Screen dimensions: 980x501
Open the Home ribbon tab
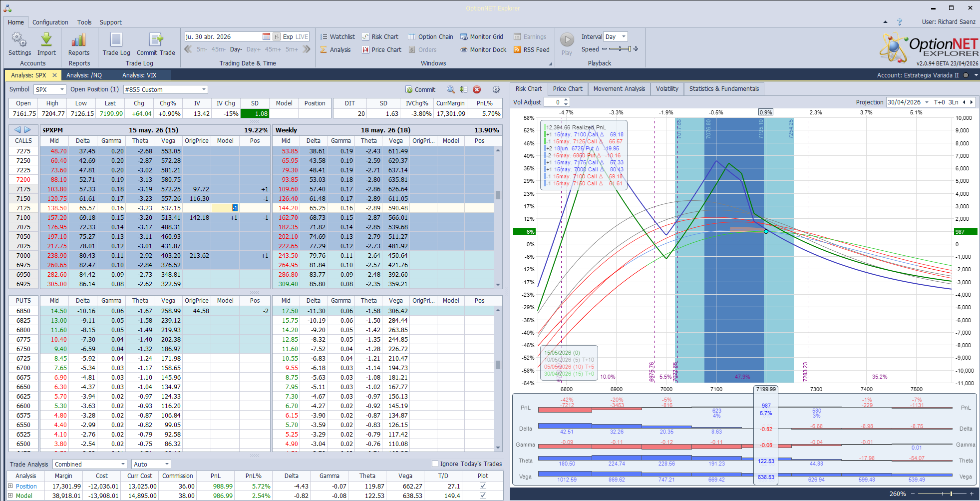pos(16,22)
